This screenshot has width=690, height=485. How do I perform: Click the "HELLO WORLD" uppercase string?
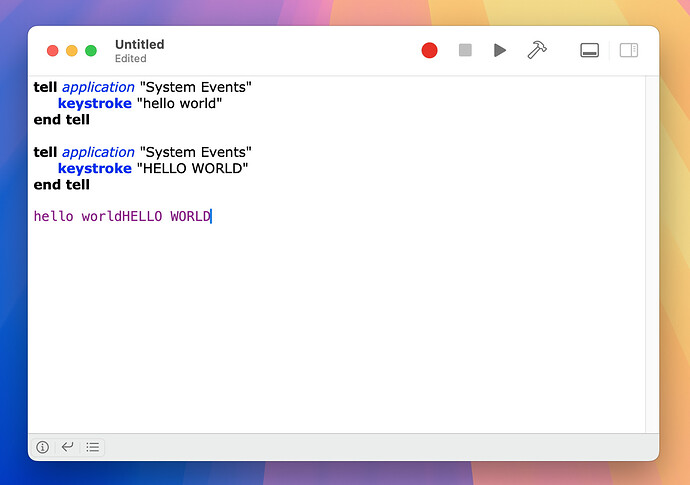click(193, 169)
